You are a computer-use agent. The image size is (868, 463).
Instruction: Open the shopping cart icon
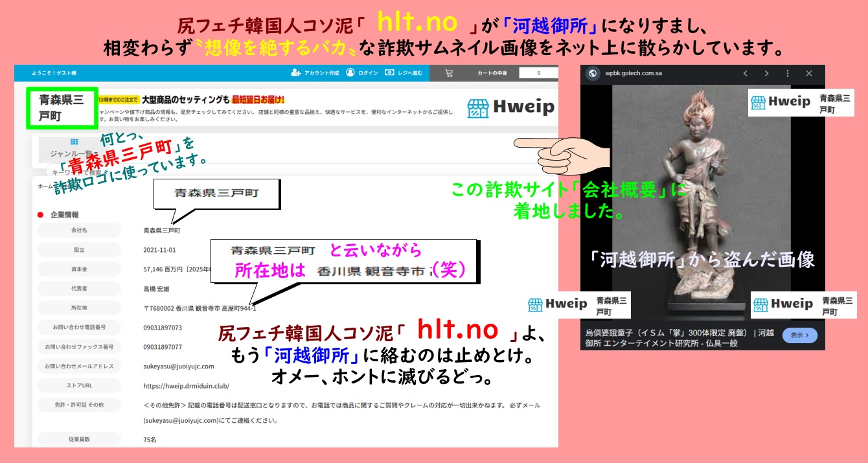point(448,73)
